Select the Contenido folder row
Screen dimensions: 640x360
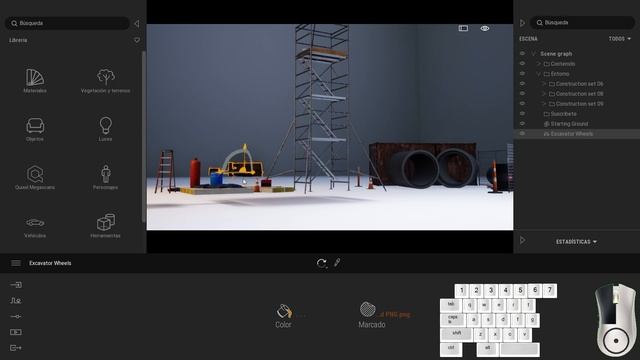point(577,64)
